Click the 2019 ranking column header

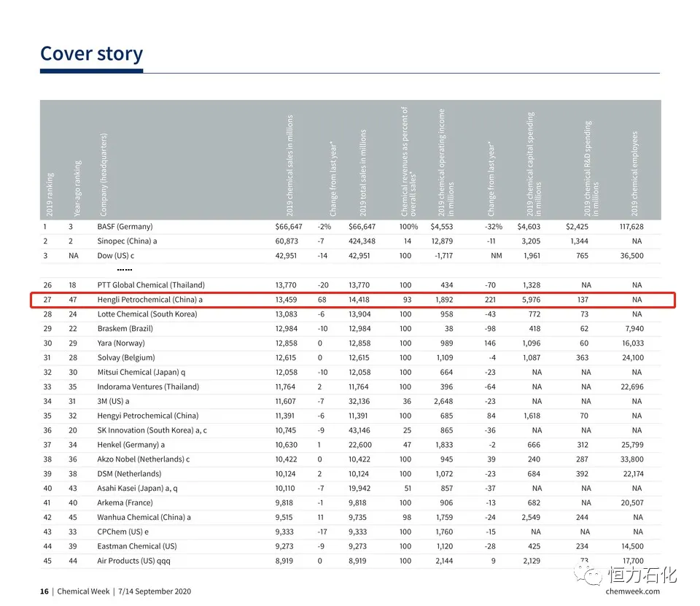point(50,194)
